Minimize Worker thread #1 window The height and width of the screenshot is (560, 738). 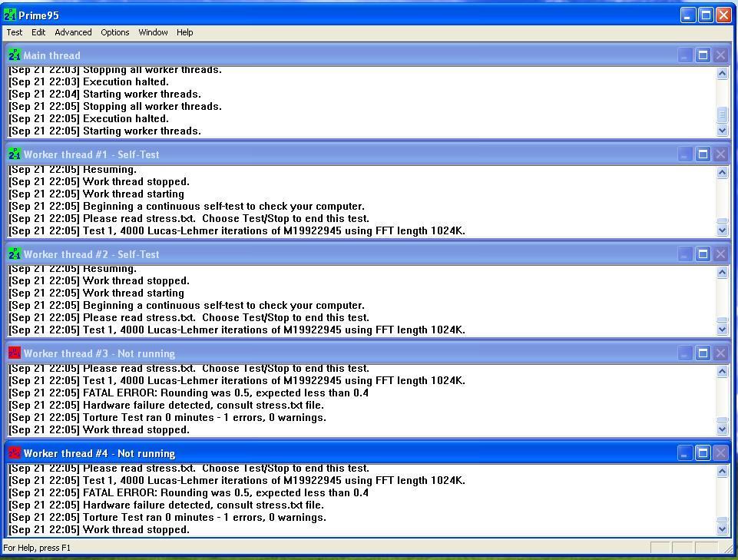click(684, 154)
